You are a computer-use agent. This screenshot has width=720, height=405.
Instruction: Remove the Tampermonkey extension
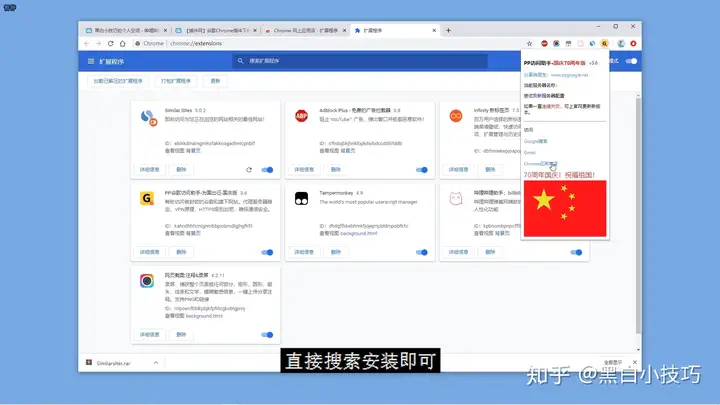(335, 252)
